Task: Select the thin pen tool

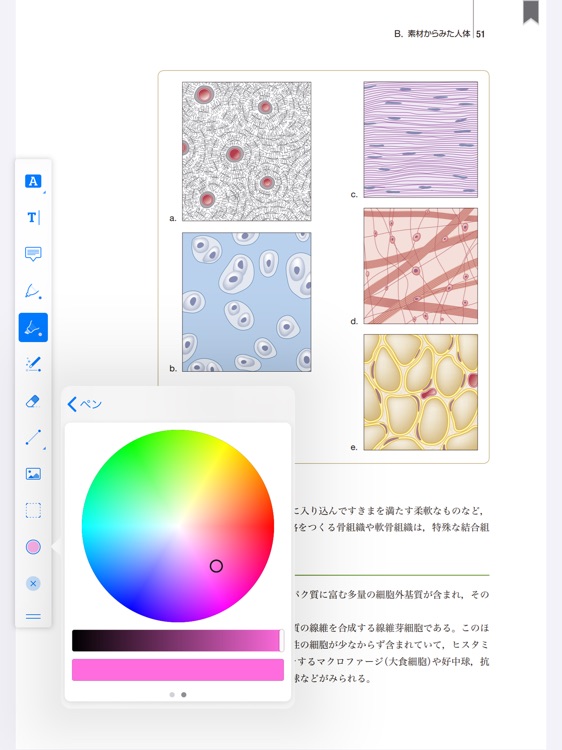Action: coord(33,291)
